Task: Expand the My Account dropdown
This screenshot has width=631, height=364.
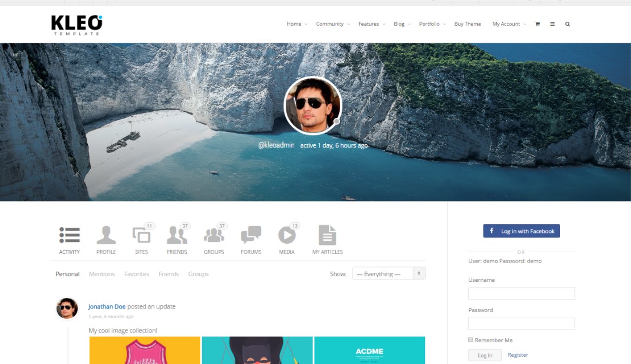Action: click(524, 24)
